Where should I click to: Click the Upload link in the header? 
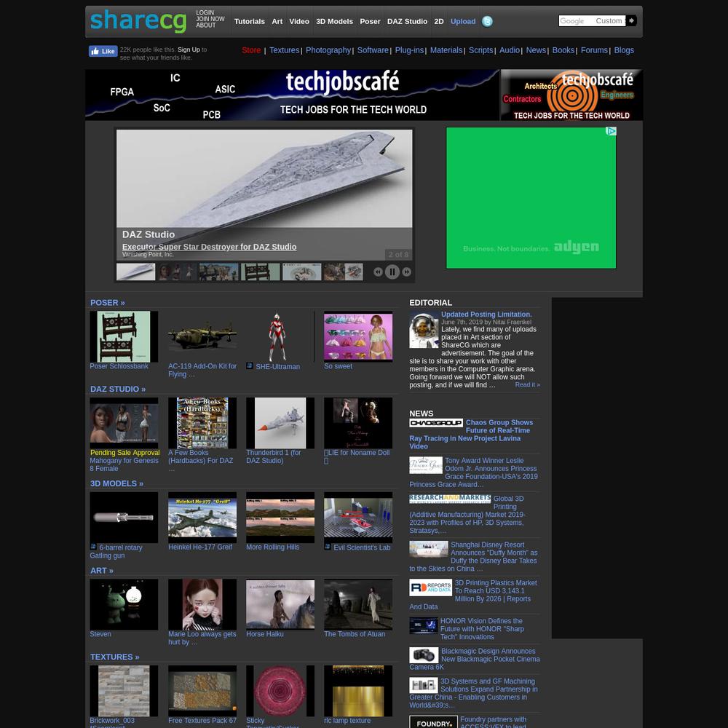[463, 21]
